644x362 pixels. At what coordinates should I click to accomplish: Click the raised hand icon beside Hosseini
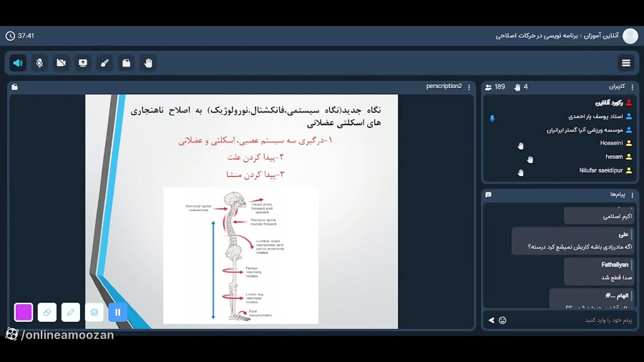(x=521, y=146)
